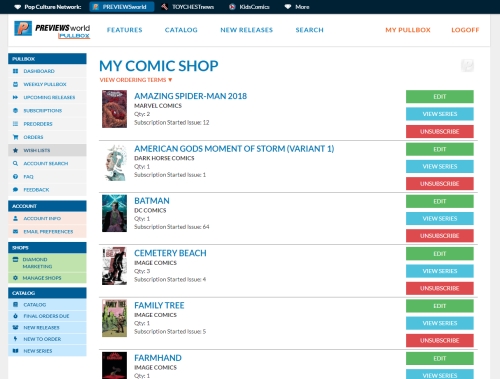Click the FAQ question mark icon

click(x=15, y=177)
